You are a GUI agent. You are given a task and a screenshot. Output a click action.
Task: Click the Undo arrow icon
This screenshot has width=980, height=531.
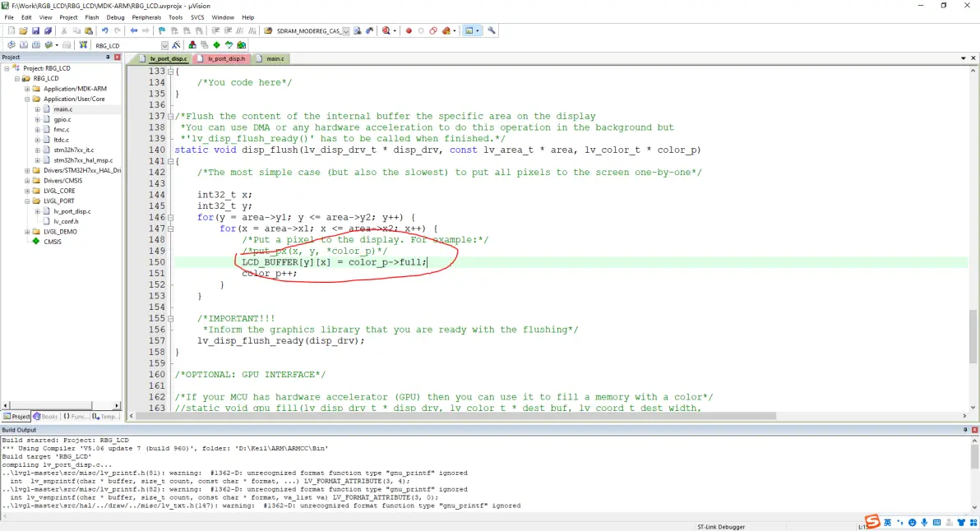104,30
